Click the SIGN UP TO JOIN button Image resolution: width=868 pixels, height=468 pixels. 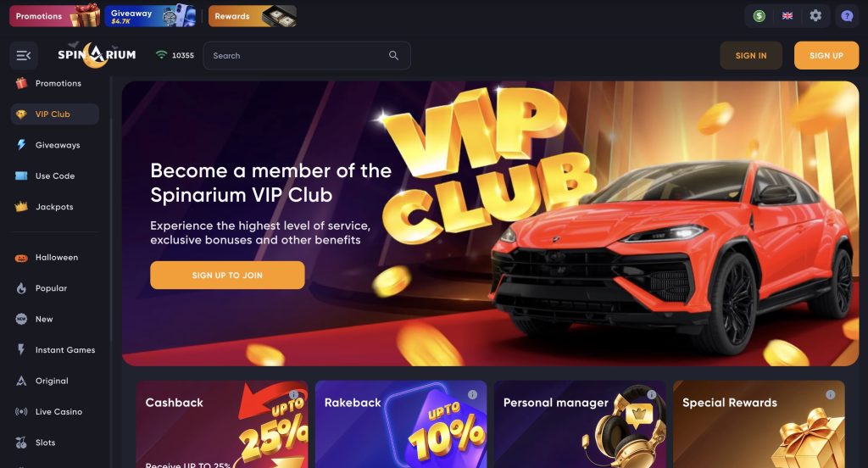[227, 276]
